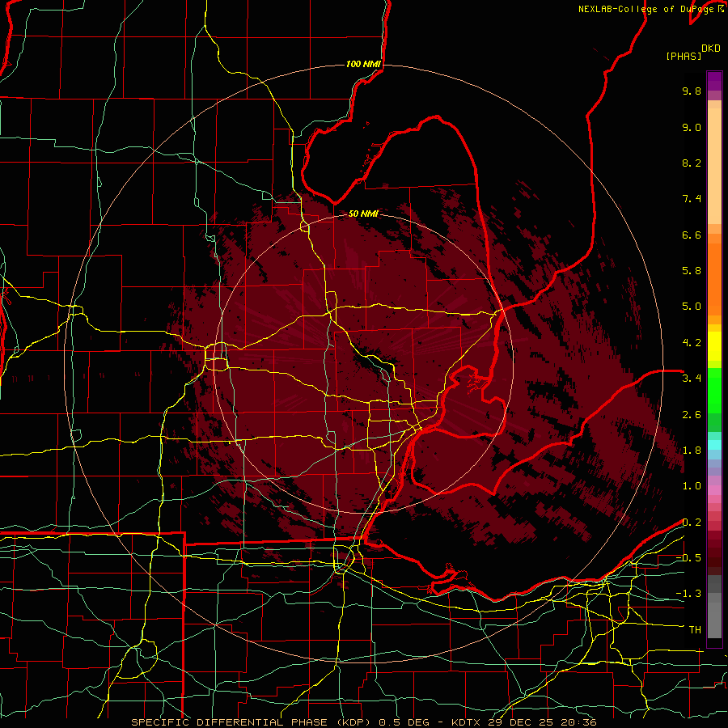Pick the pink segment of the color bar
The width and height of the screenshot is (728, 728).
pyautogui.click(x=714, y=490)
